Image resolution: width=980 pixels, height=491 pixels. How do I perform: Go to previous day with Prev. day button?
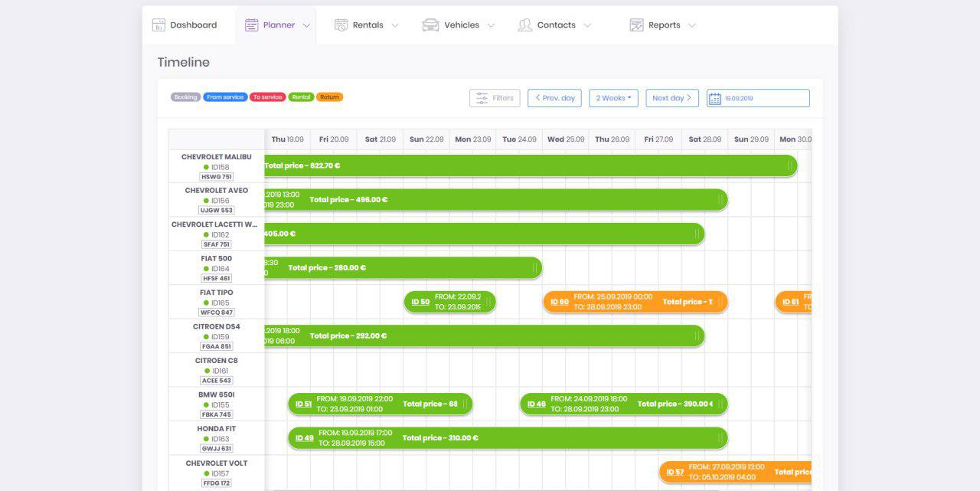pyautogui.click(x=554, y=98)
